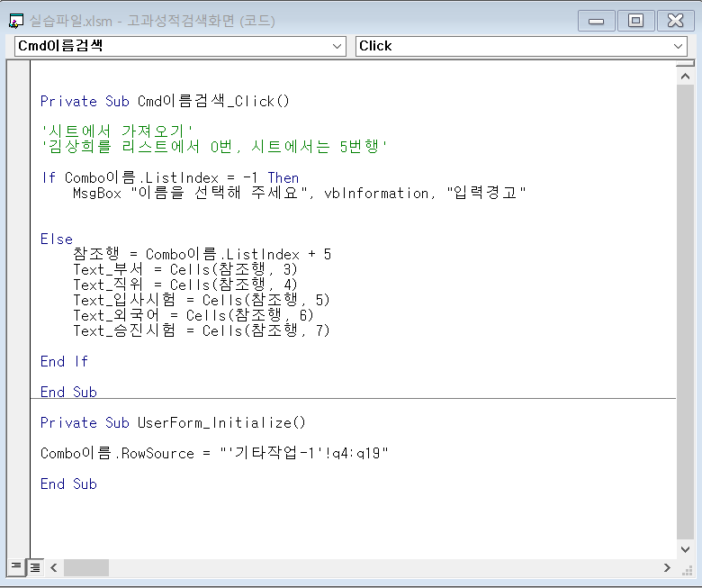
Task: Click the 'If Combo이름.ListIndex = -1 Then' line
Action: [x=170, y=177]
